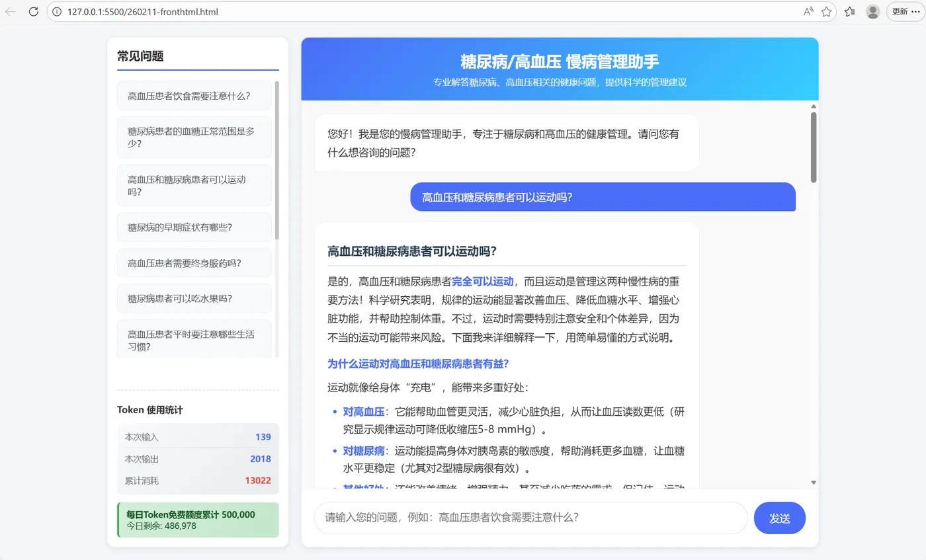Click the favorites star icon

pos(827,11)
